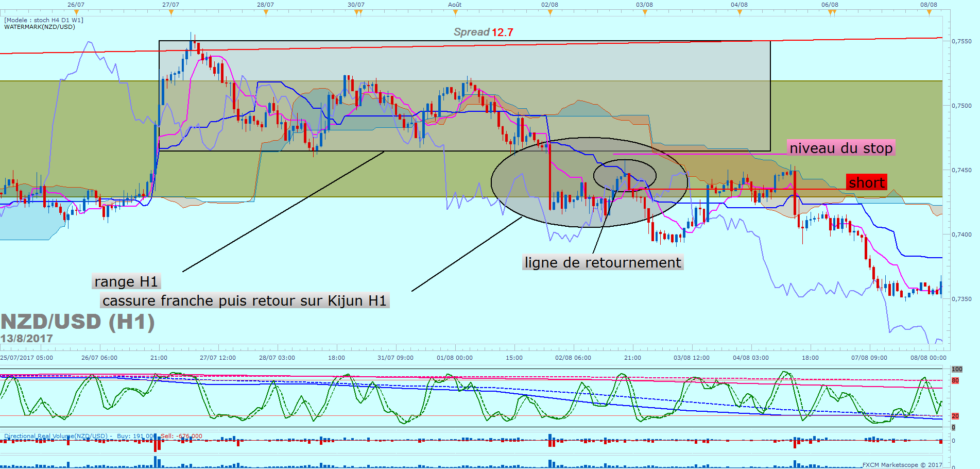Click the "cassure franche puis retour" note

[x=244, y=300]
